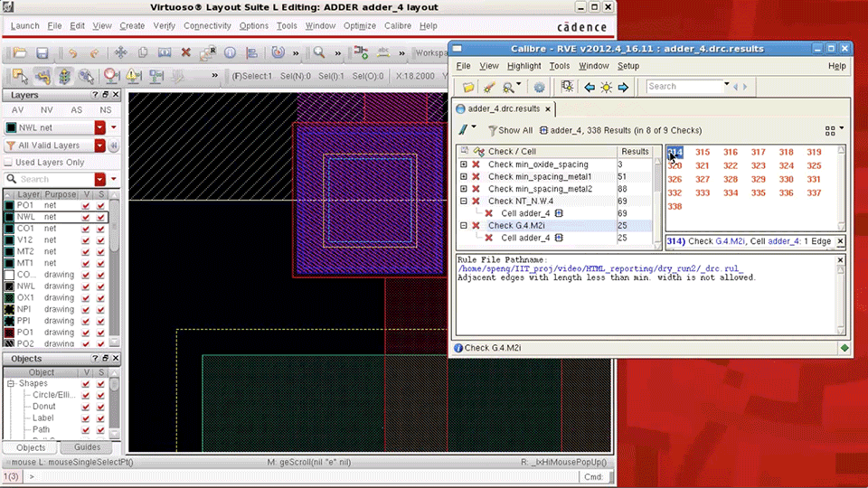
Task: Expand the Check min_spacing_metal1 row
Action: [x=463, y=176]
